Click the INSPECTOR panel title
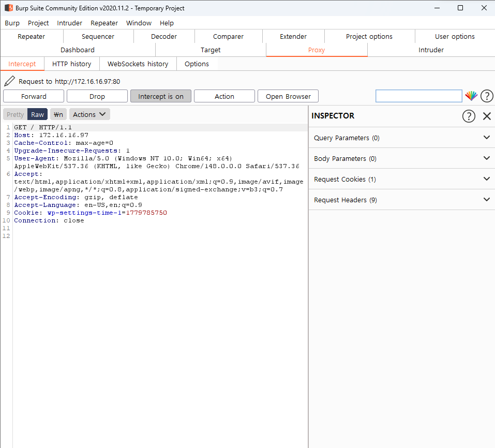This screenshot has width=495, height=448. [333, 116]
